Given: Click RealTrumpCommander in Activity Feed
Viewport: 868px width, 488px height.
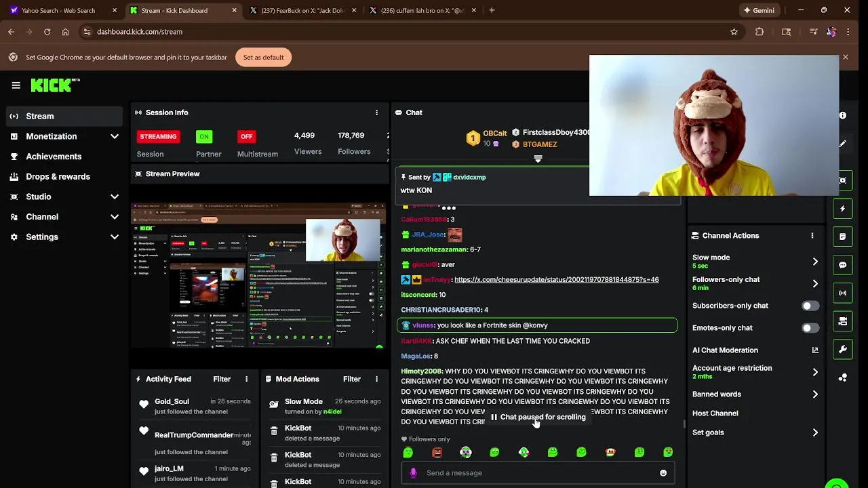Looking at the screenshot, I should click(x=194, y=435).
